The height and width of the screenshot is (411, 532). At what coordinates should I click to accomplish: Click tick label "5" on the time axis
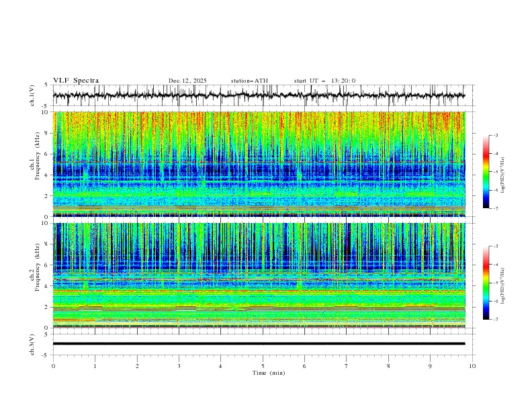click(x=263, y=366)
